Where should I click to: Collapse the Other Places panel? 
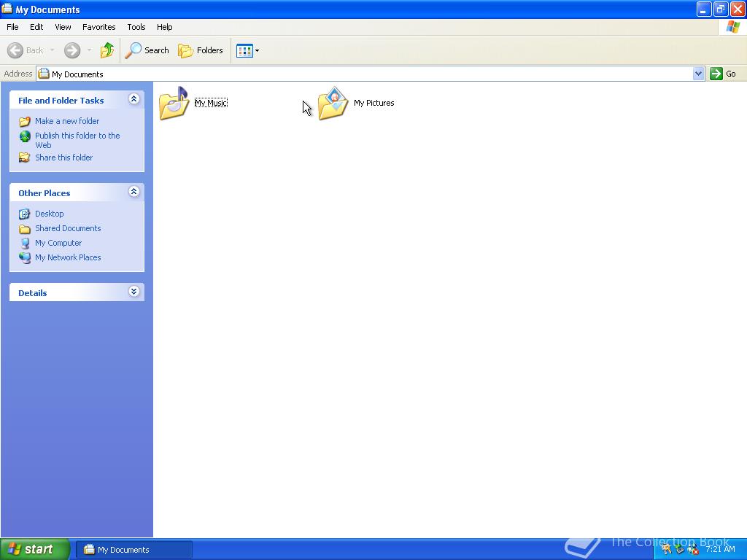pyautogui.click(x=134, y=192)
